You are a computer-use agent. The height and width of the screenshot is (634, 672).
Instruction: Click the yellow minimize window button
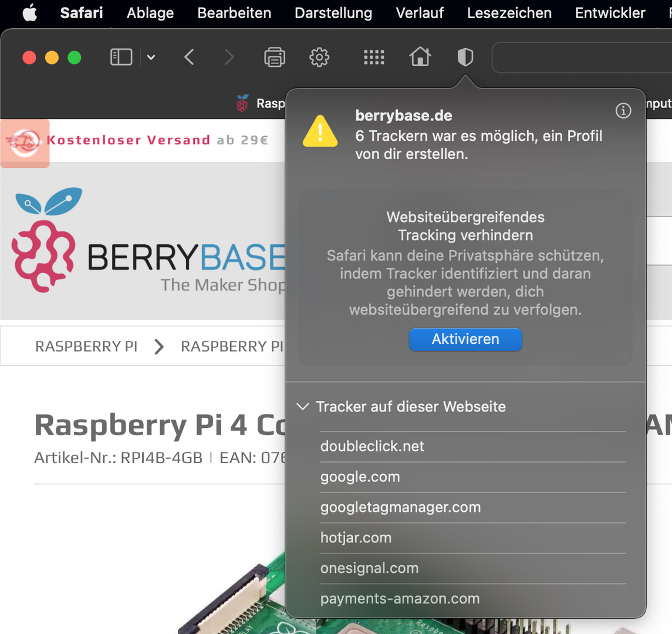(x=52, y=58)
